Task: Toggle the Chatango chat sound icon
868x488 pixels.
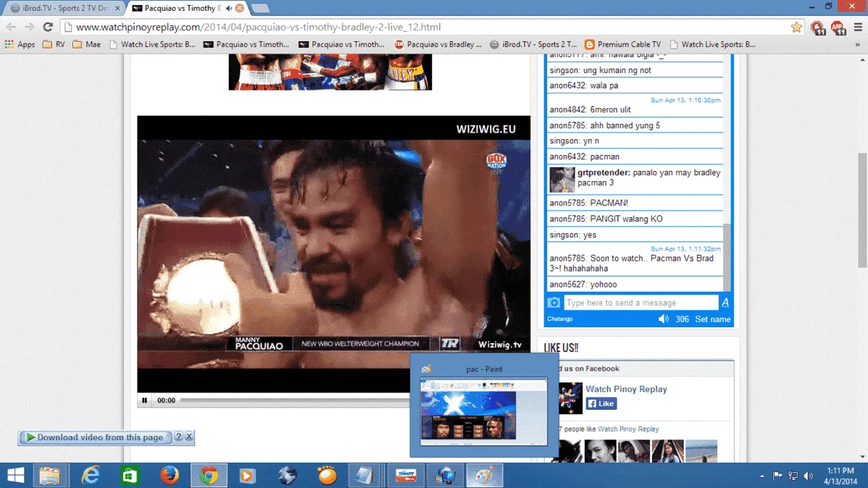Action: (x=663, y=319)
